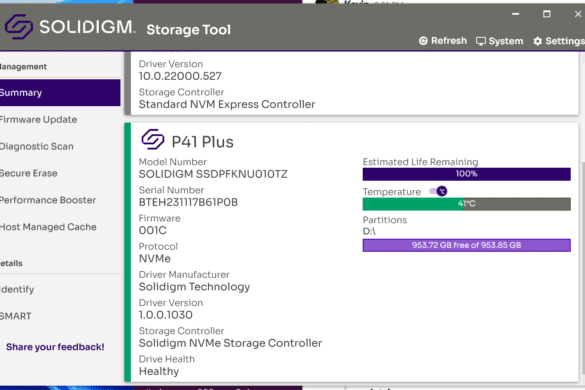Image resolution: width=585 pixels, height=390 pixels.
Task: Maximize the Storage Tool window
Action: 547,14
